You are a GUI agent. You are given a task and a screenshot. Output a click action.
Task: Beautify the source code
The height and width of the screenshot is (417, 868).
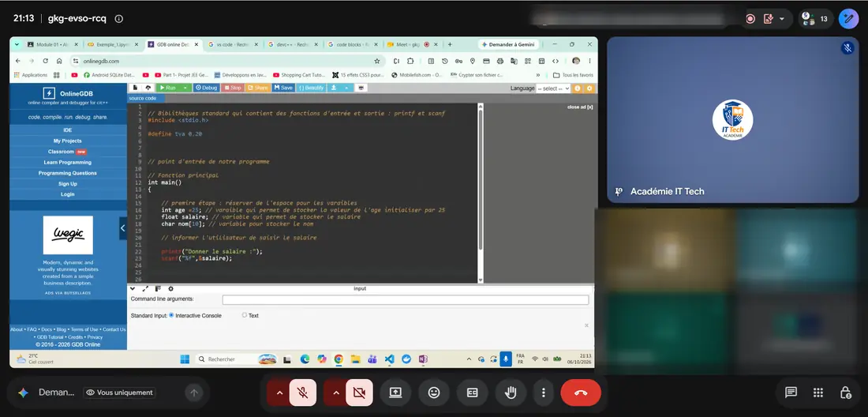(x=311, y=88)
